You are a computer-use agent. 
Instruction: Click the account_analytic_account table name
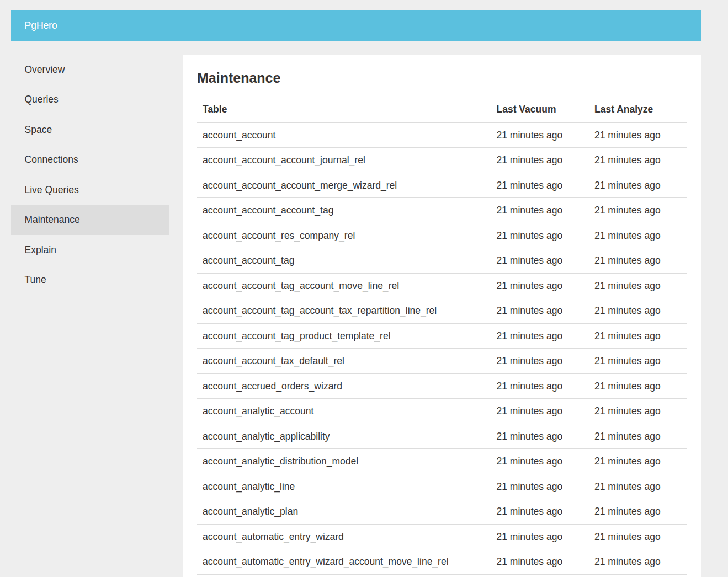258,411
